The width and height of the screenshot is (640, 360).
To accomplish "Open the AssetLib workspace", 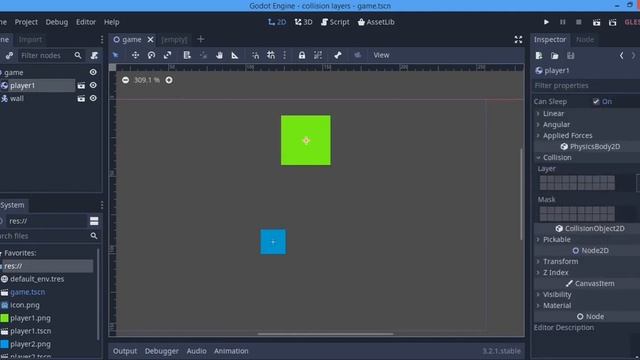I will pos(376,22).
